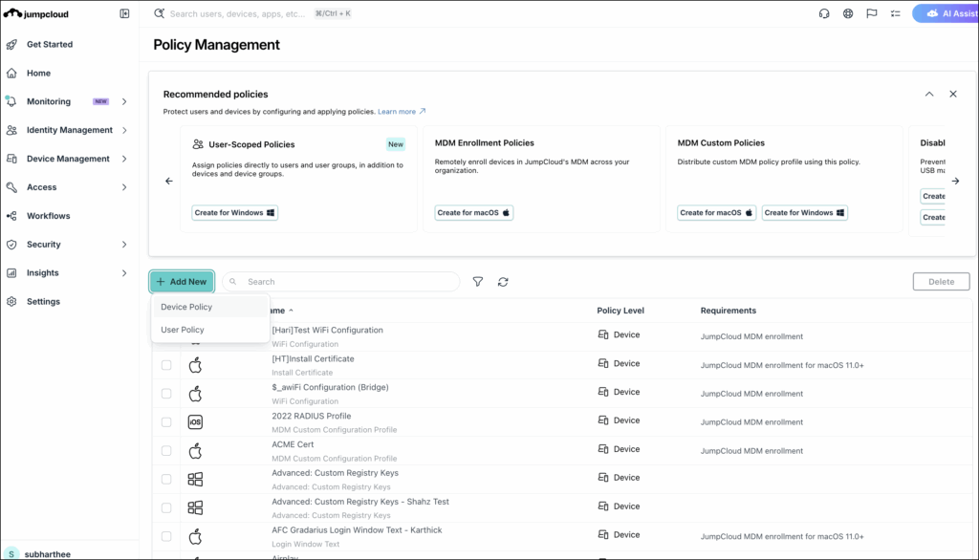Image resolution: width=979 pixels, height=560 pixels.
Task: Open the policy filter funnel icon
Action: pyautogui.click(x=478, y=282)
